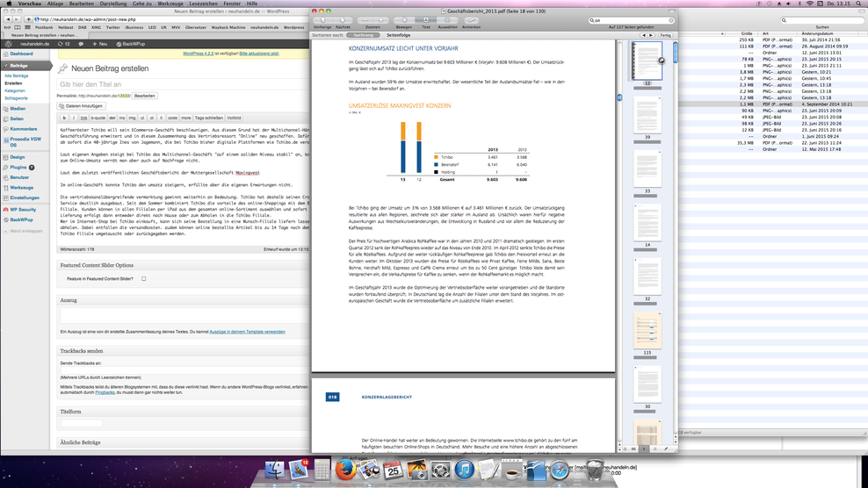868x488 pixels.
Task: Click the Gib hier den Titel an field
Action: pos(183,84)
